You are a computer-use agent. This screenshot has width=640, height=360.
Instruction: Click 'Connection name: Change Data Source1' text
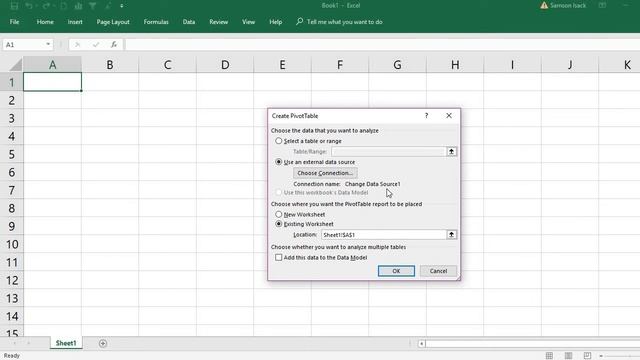click(x=347, y=184)
